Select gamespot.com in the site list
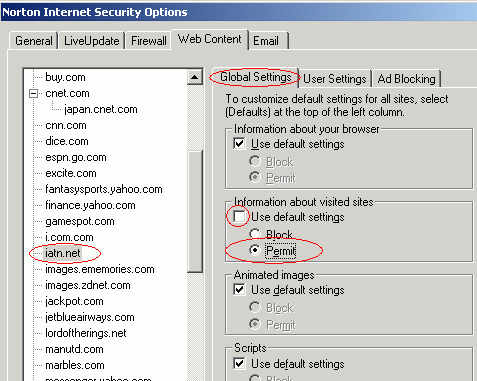Viewport: 477px width, 381px height. click(80, 221)
